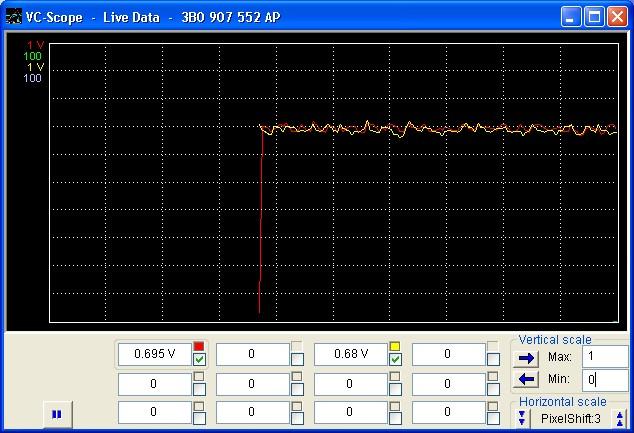
Task: Click the Max vertical scale input field
Action: click(x=605, y=357)
